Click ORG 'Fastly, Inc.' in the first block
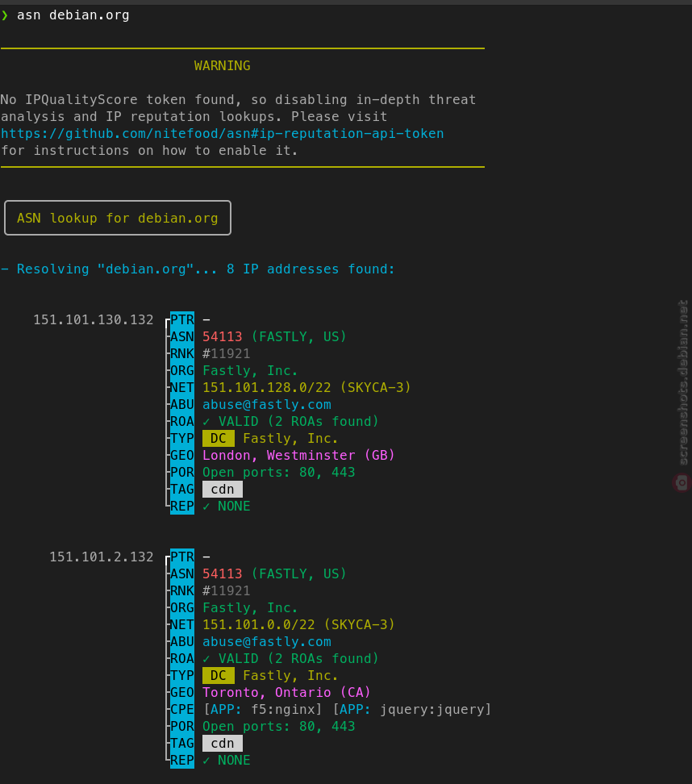 click(x=250, y=371)
